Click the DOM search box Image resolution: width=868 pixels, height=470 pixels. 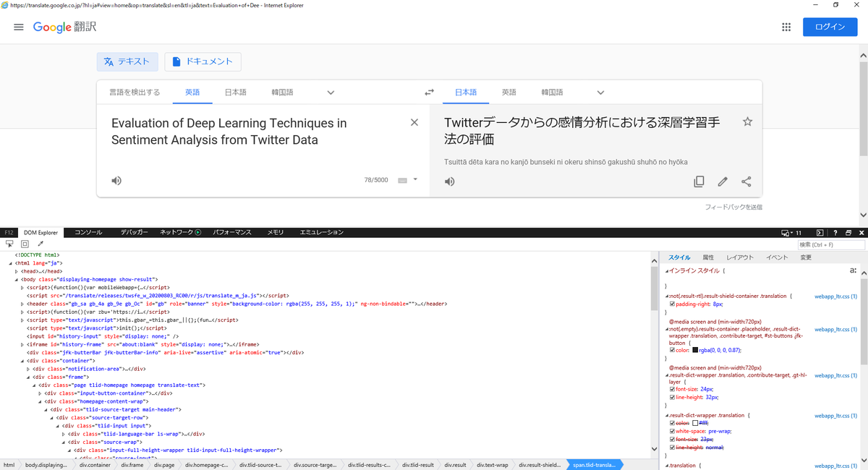click(x=830, y=245)
